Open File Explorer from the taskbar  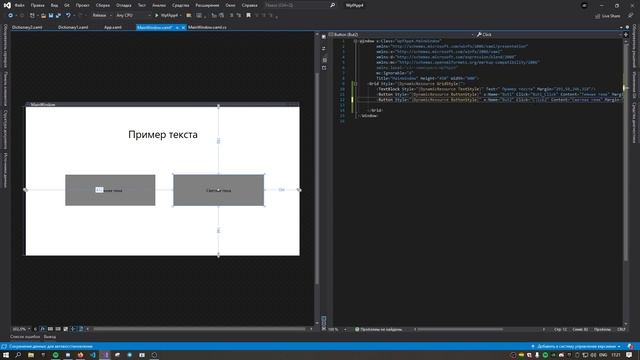tap(31, 355)
